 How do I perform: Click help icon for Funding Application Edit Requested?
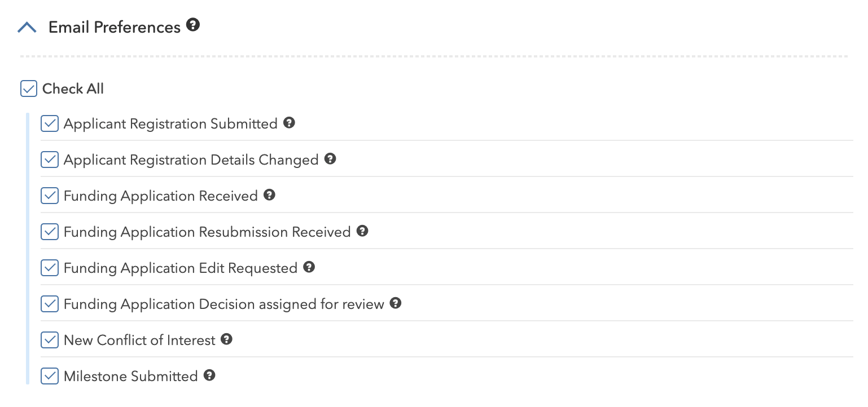[309, 267]
